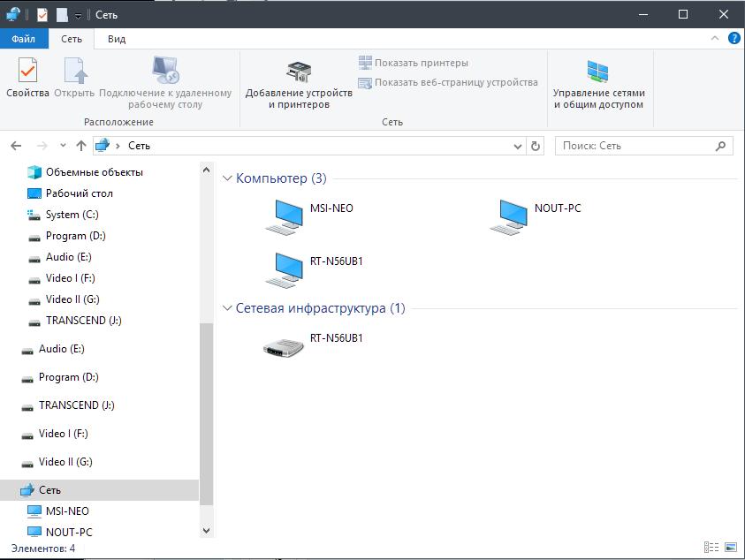This screenshot has width=745, height=560.
Task: Click the search field Поиск: Сеть
Action: pyautogui.click(x=636, y=146)
